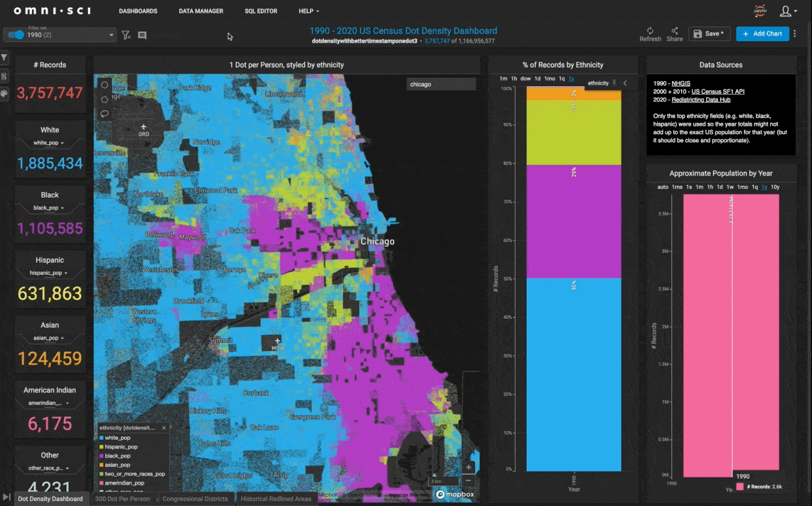Select the circle selection tool on map

(x=105, y=85)
